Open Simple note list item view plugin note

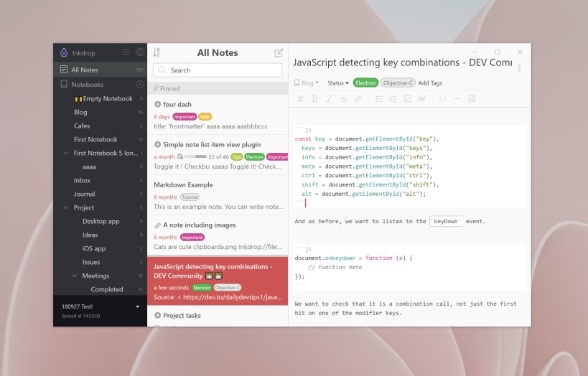coord(218,154)
